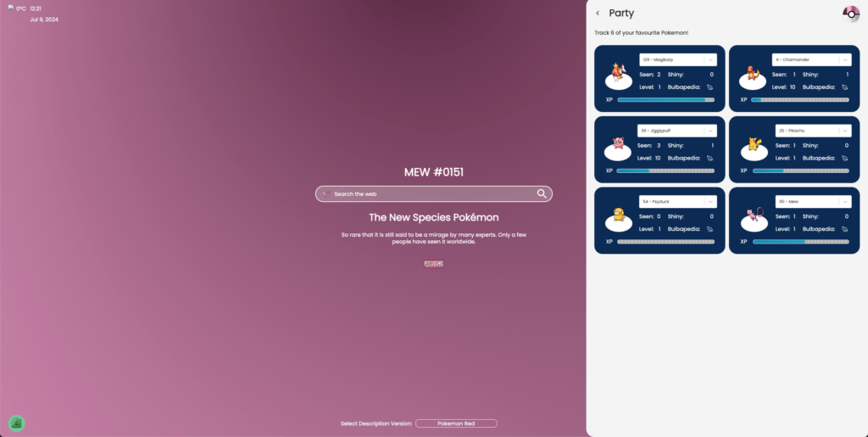Image resolution: width=868 pixels, height=437 pixels.
Task: Click Pikachu's Shiny count
Action: tap(847, 146)
